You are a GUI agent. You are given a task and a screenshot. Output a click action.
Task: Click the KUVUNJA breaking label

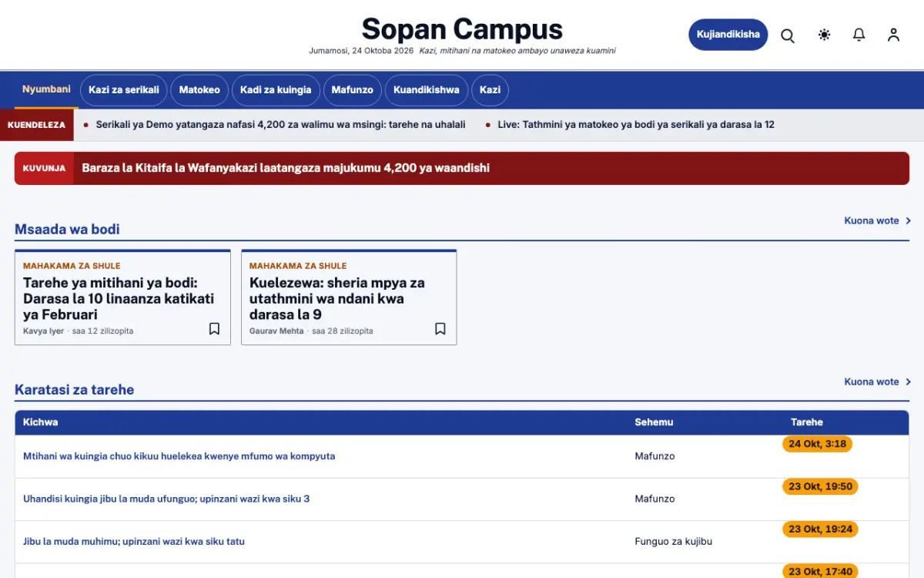pos(44,168)
